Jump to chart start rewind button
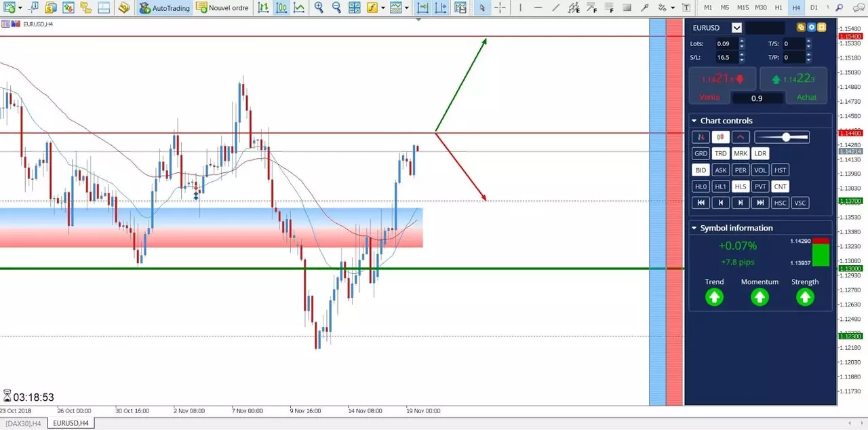 click(701, 203)
